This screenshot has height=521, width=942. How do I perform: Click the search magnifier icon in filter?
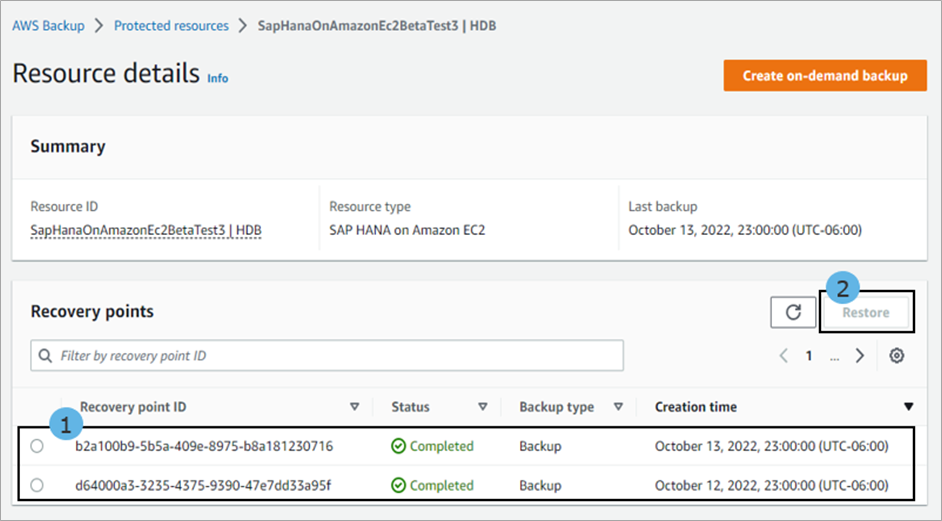[x=45, y=356]
